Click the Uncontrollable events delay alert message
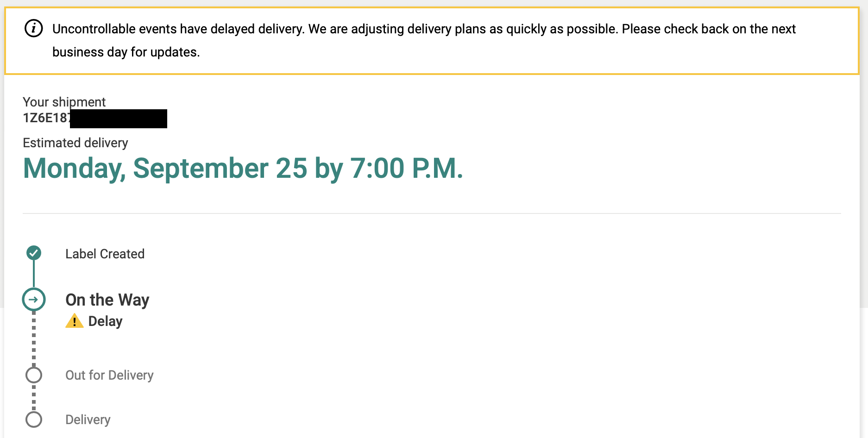 click(x=424, y=40)
